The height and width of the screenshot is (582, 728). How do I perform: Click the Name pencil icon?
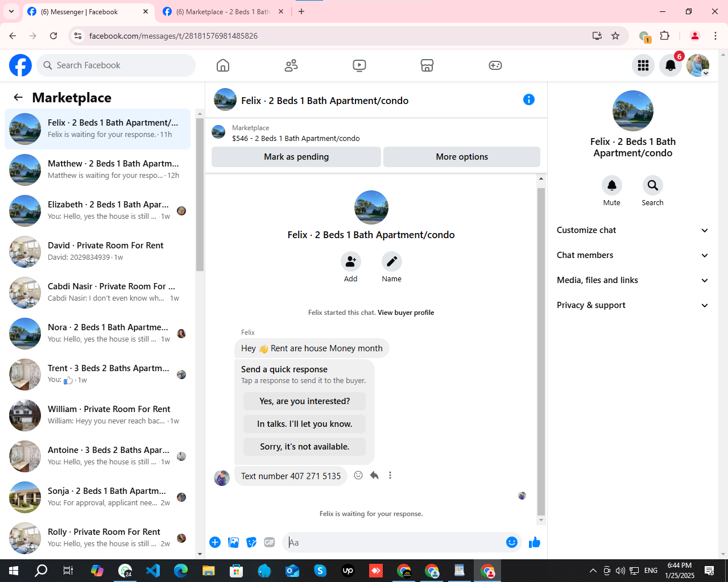tap(392, 261)
